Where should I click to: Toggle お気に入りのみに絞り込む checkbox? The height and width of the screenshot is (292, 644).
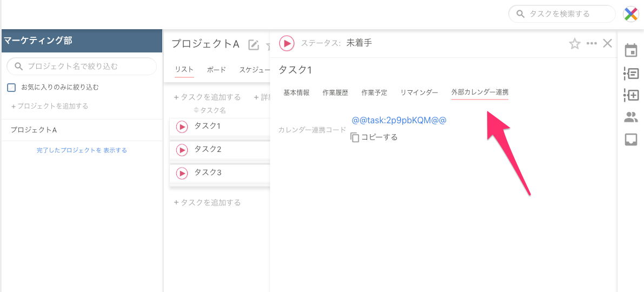click(12, 87)
